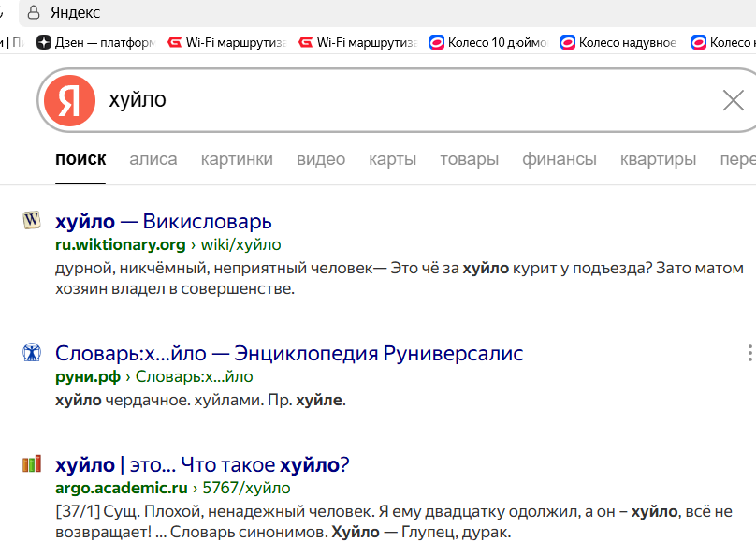Image resolution: width=756 pixels, height=557 pixels.
Task: Switch to the картинки tab
Action: 237,159
